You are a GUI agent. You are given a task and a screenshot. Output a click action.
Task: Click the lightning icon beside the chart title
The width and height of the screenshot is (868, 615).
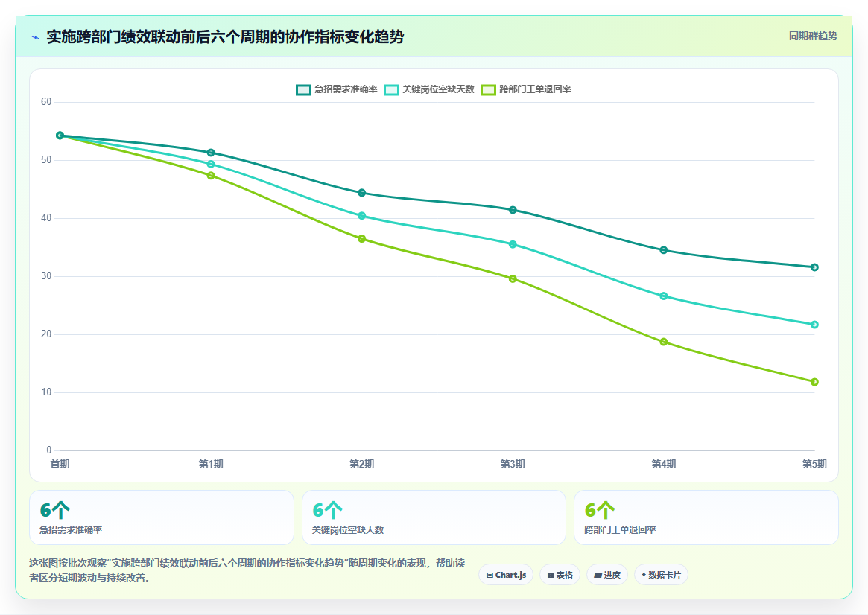36,38
